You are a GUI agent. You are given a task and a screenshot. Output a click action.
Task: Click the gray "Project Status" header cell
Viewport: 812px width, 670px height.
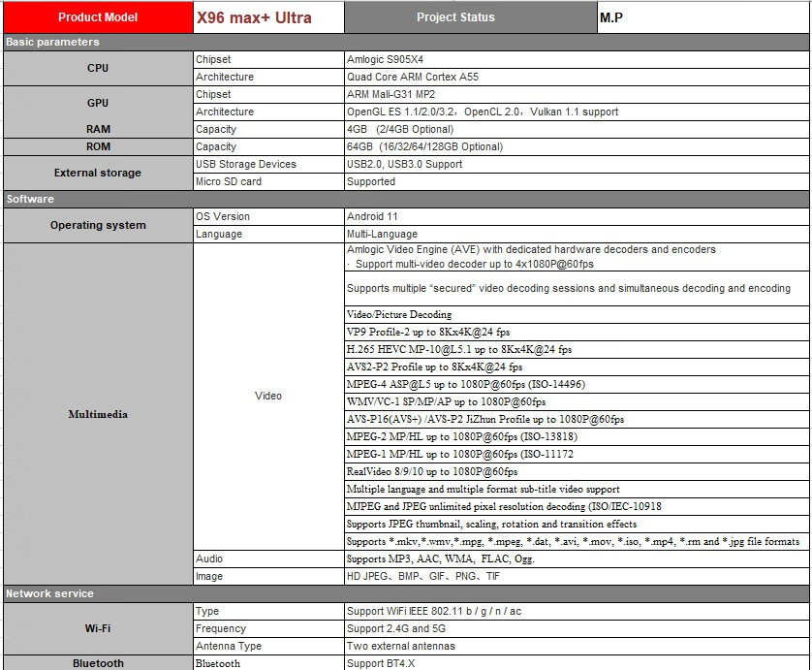tap(471, 17)
